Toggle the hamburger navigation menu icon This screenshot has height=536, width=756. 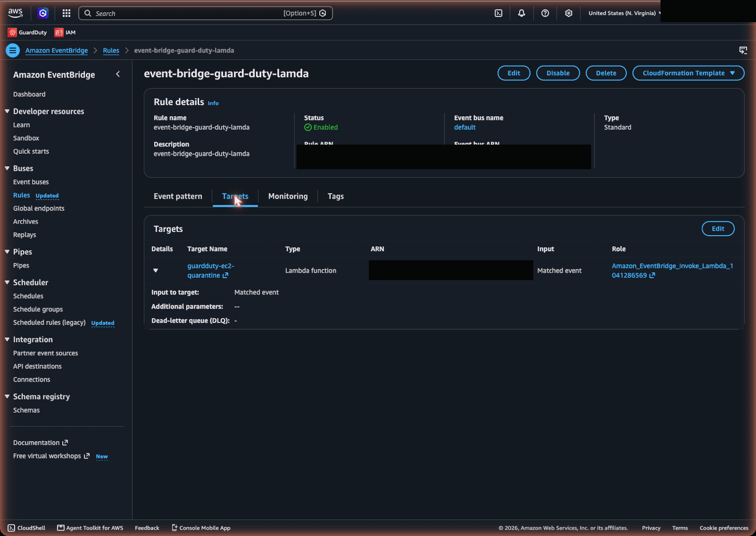click(13, 50)
